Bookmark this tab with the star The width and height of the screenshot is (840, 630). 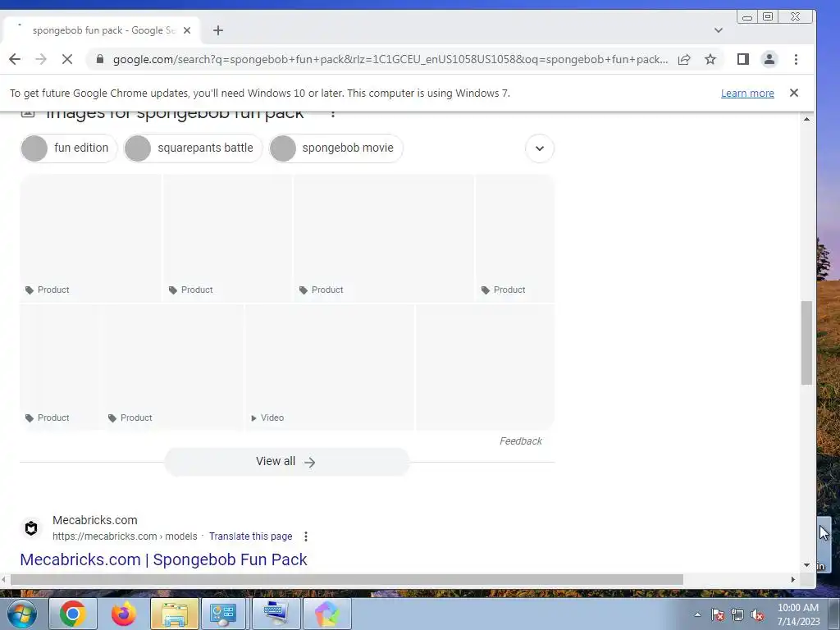[x=710, y=59]
